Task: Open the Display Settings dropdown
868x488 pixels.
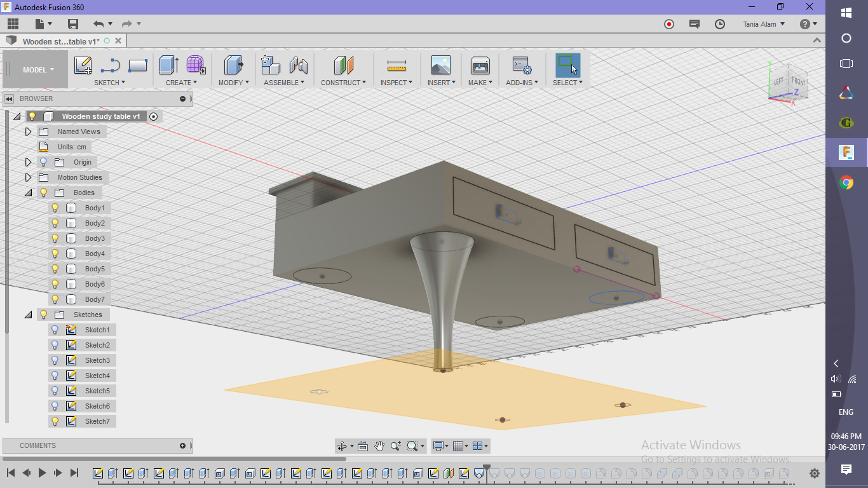Action: point(440,446)
